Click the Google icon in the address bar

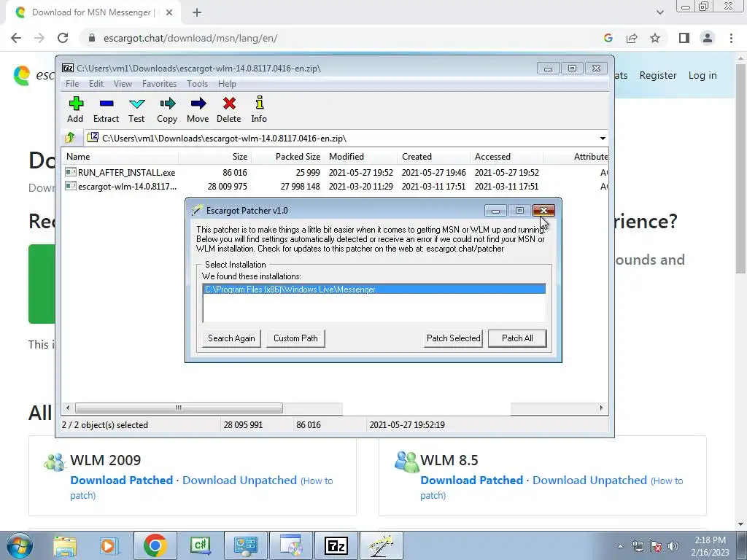[608, 38]
